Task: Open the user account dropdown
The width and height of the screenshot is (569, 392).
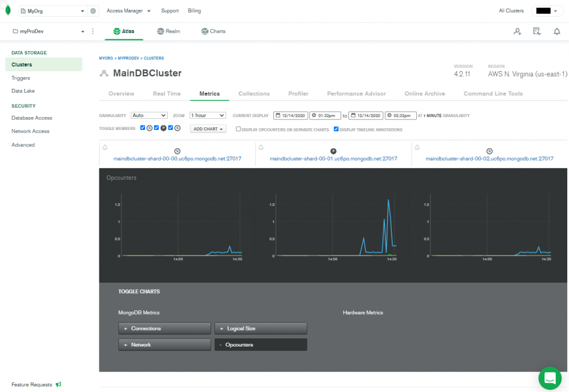Action: [547, 11]
